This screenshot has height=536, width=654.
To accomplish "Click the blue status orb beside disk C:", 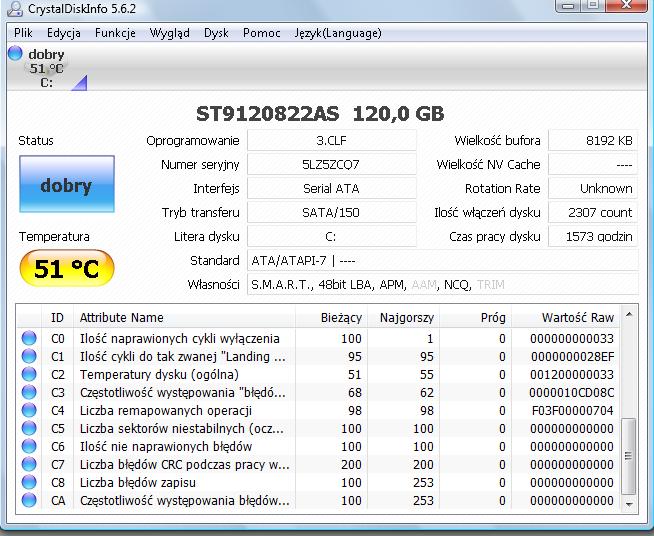I will [15, 53].
